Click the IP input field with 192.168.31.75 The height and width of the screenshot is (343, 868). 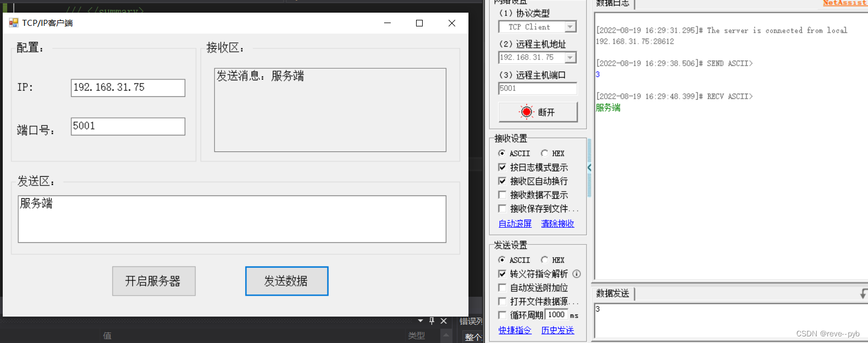[x=128, y=88]
